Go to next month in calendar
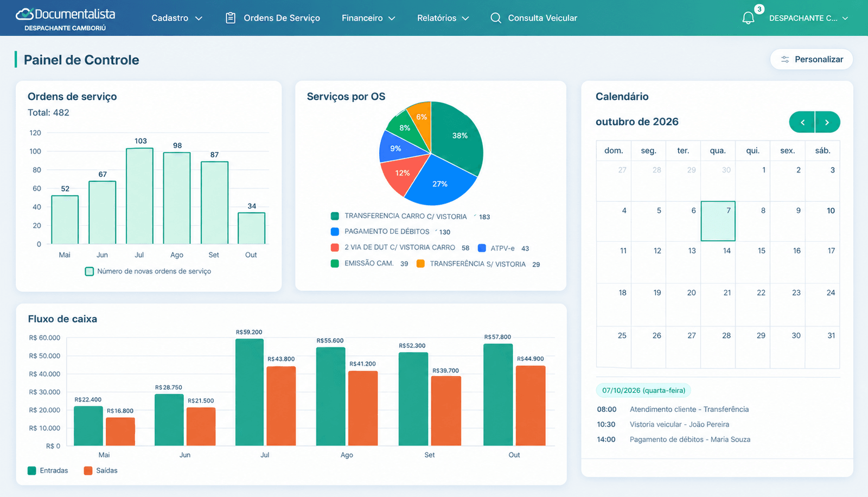Viewport: 868px width, 497px height. coord(827,122)
